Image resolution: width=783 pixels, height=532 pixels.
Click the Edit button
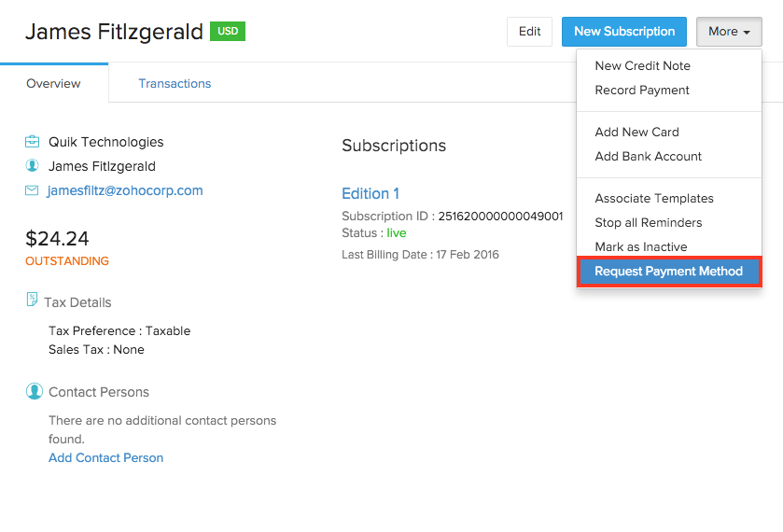[x=529, y=32]
